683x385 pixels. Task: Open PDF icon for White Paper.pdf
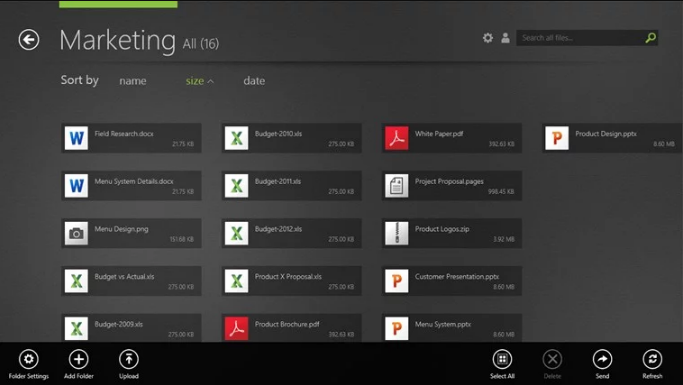click(397, 138)
